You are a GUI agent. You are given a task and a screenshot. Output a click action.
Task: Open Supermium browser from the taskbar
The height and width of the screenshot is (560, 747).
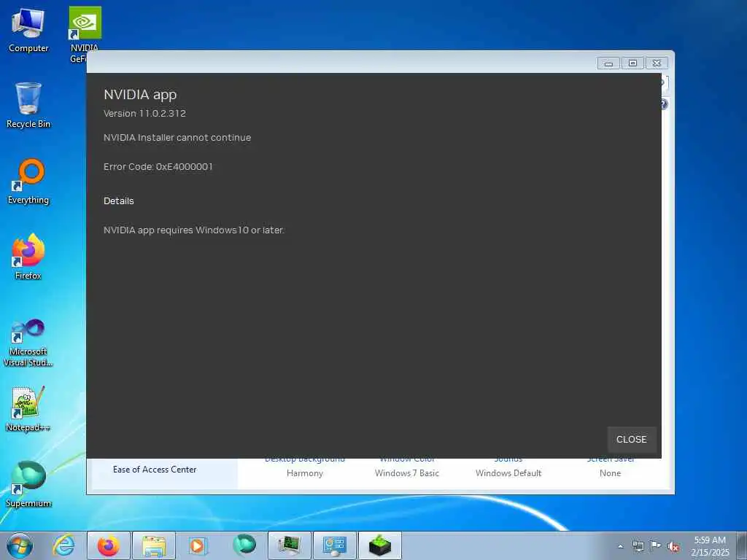pos(244,545)
